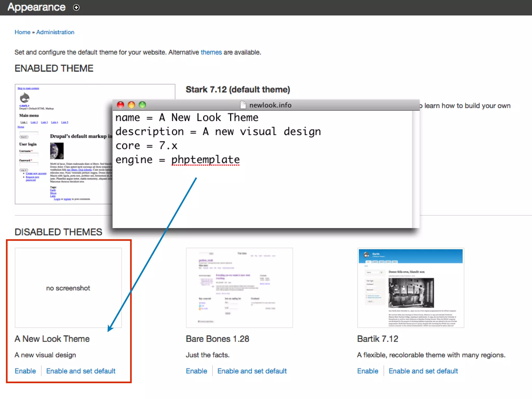Click the newlook.info document icon in titlebar

point(243,105)
